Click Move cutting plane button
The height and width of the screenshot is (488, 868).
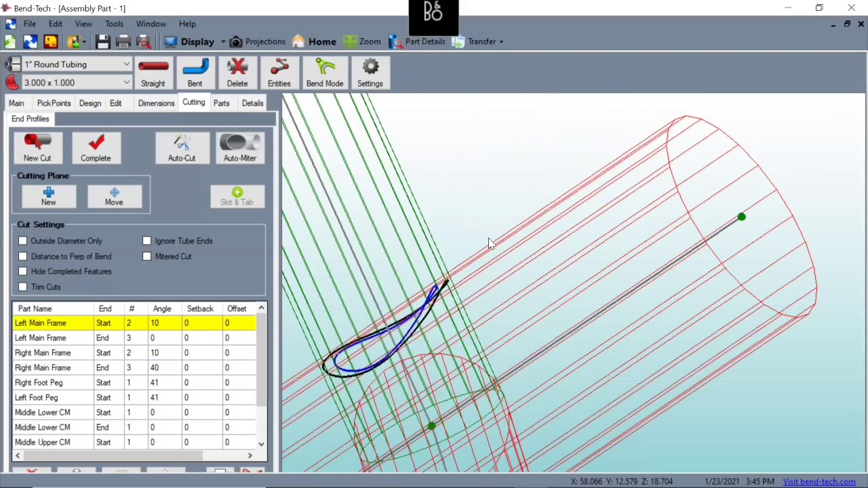coord(114,197)
